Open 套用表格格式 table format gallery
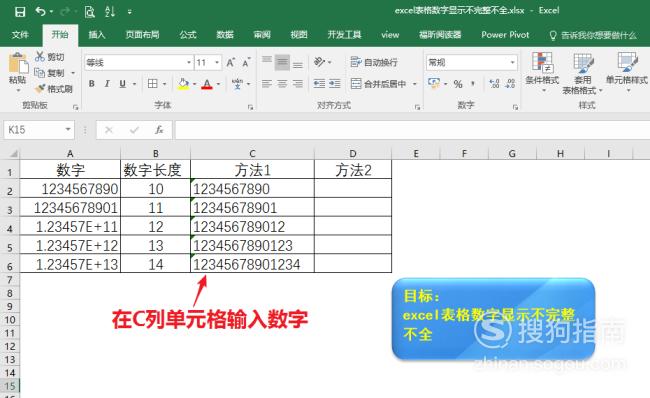The image size is (650, 398). 582,73
